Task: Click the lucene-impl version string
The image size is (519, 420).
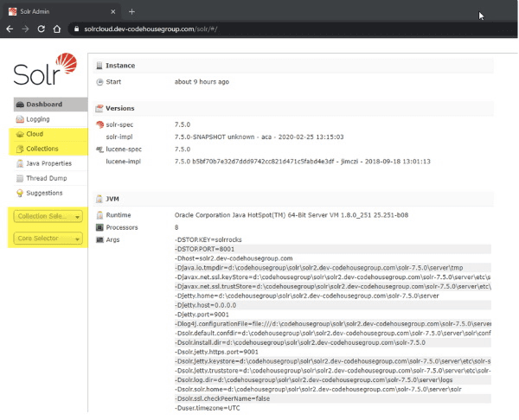Action: [303, 162]
